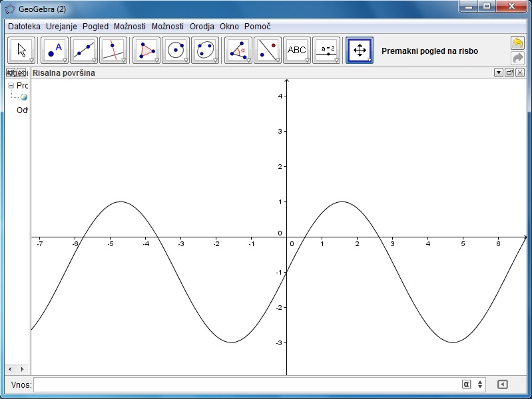
Task: Select the New Point tool
Action: (x=55, y=50)
